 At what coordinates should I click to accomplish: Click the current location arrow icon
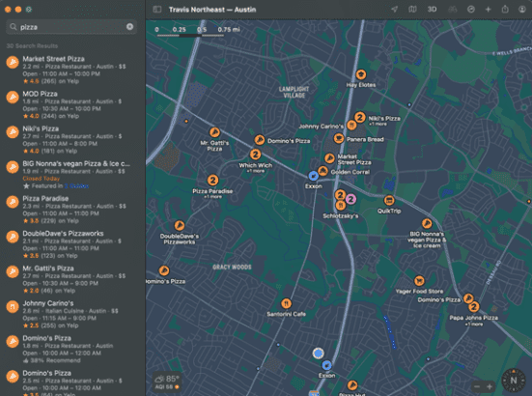pyautogui.click(x=394, y=10)
